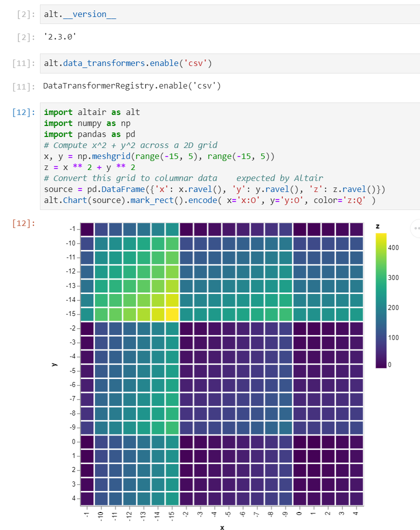Screen dimensions: 420x530
Task: Click into the data_transformers.enable('csv') input cell
Action: point(230,63)
